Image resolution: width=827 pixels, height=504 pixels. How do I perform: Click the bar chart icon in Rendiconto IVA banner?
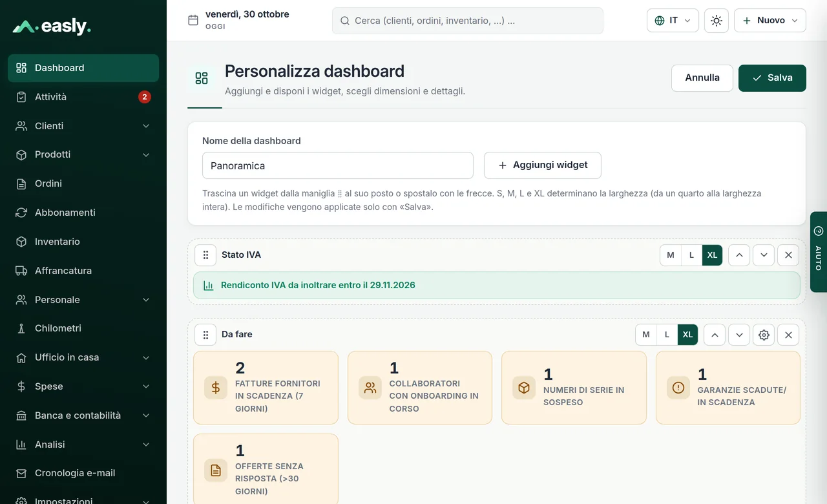coord(208,285)
